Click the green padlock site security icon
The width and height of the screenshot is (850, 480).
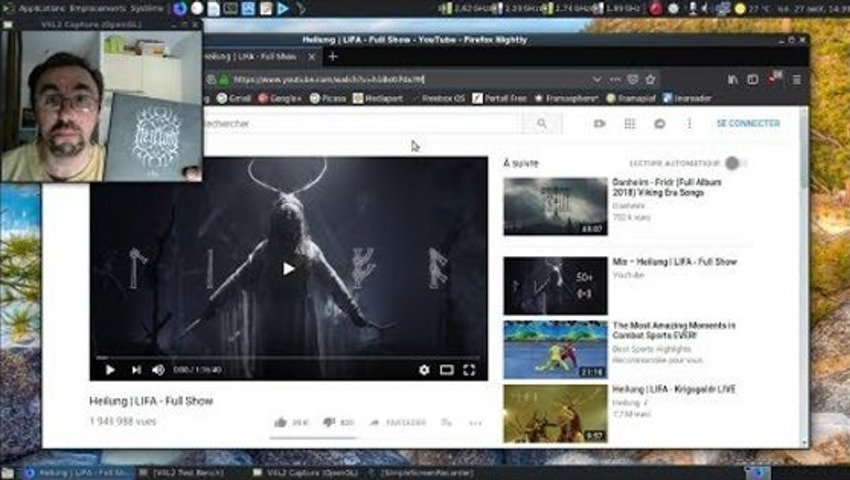point(224,80)
